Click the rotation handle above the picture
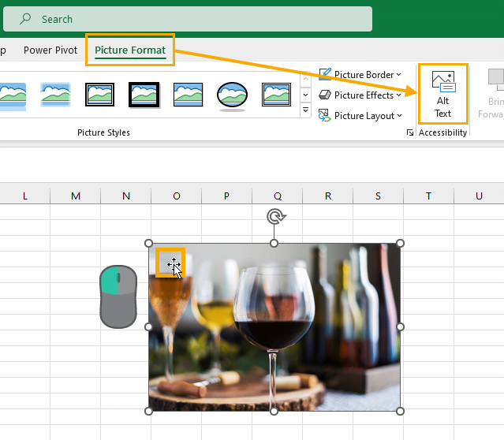504x440 pixels. click(276, 217)
